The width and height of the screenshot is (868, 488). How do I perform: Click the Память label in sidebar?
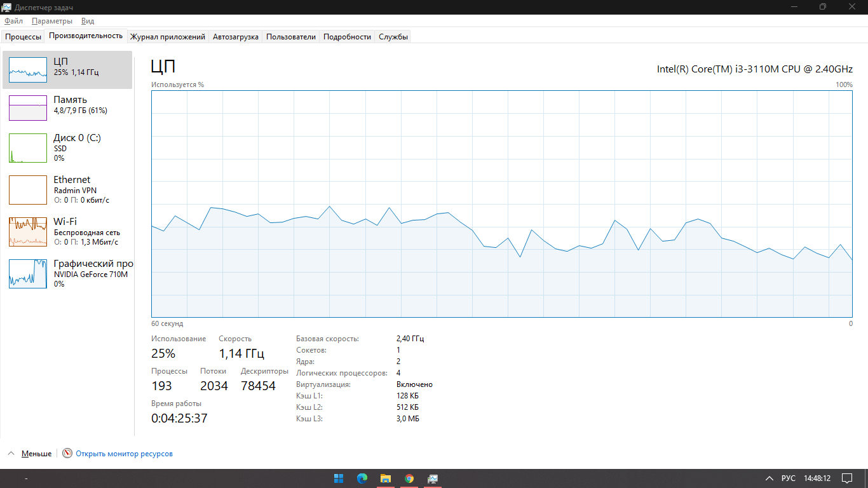(x=70, y=100)
